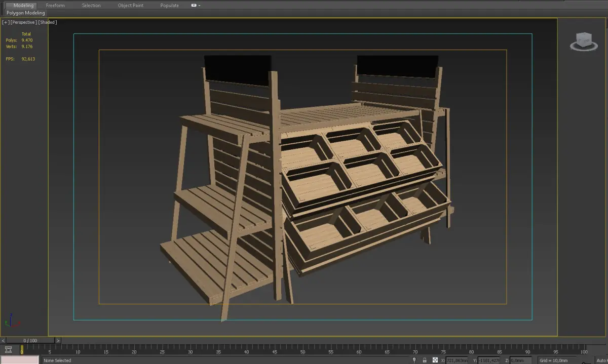Click the Y coordinate field
Image resolution: width=608 pixels, height=364 pixels.
(489, 360)
